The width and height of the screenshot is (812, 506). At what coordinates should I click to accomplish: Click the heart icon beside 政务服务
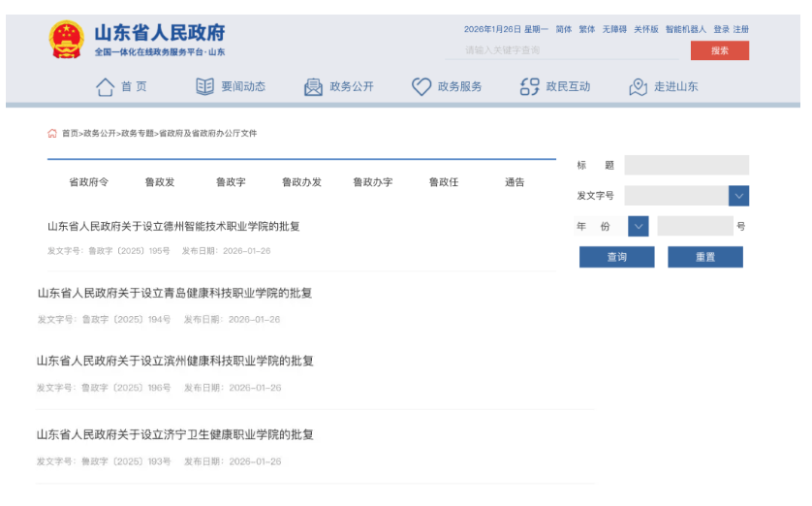click(x=422, y=87)
